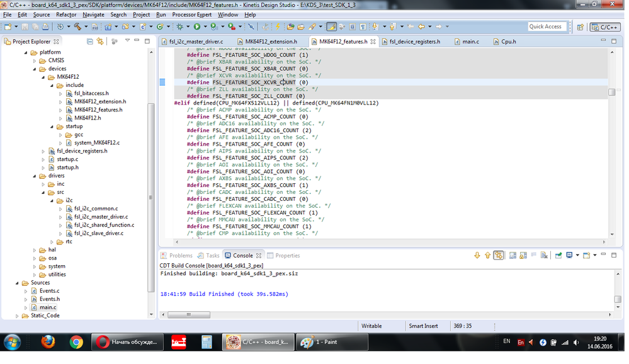This screenshot has width=629, height=364.
Task: Minimize the Project Explorer panel
Action: [137, 40]
